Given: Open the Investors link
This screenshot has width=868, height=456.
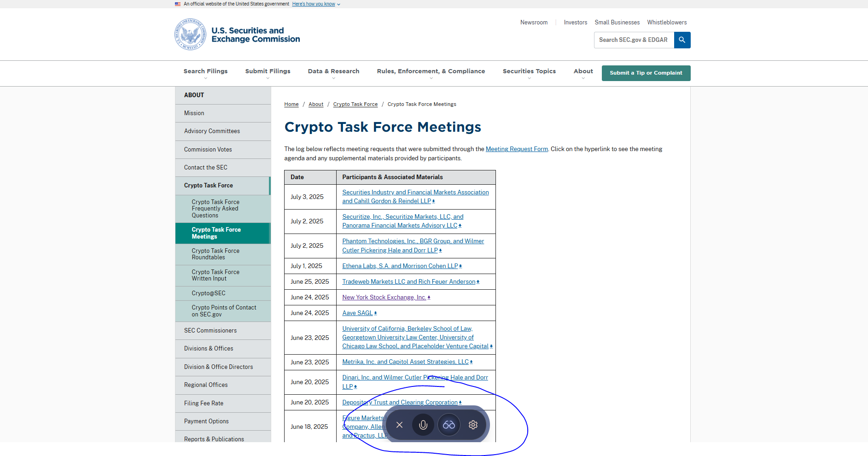Looking at the screenshot, I should (x=575, y=23).
